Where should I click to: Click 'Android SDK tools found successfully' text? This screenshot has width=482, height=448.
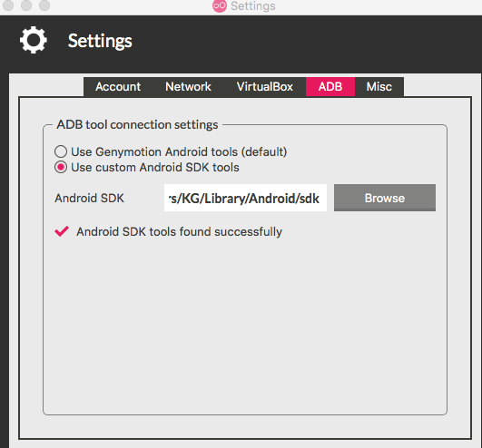(x=179, y=232)
